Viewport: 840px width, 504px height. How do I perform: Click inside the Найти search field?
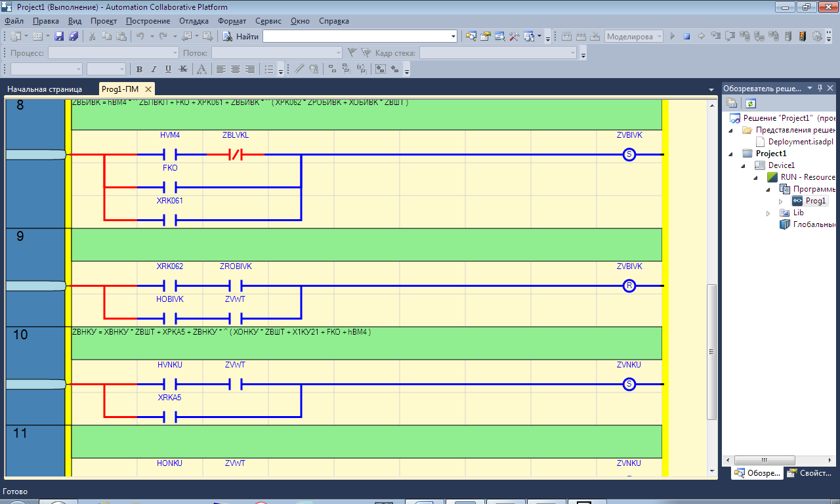pyautogui.click(x=356, y=37)
